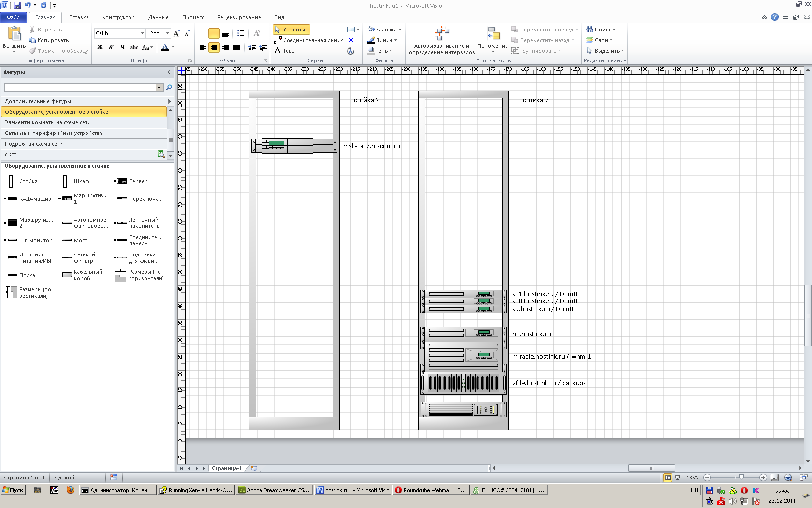Open the Calibri font name combo box
This screenshot has width=812, height=508.
(x=120, y=33)
